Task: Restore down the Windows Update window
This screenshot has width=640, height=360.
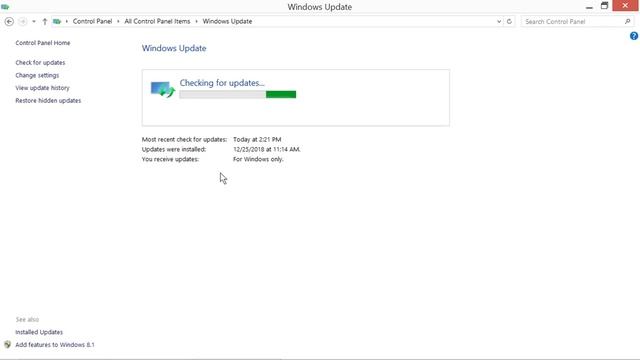Action: click(x=604, y=6)
